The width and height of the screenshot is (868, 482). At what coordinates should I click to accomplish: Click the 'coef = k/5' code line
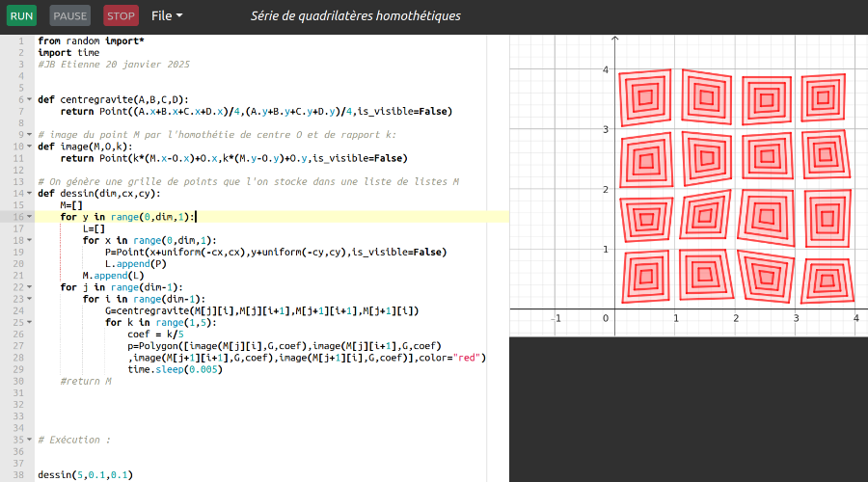point(155,335)
